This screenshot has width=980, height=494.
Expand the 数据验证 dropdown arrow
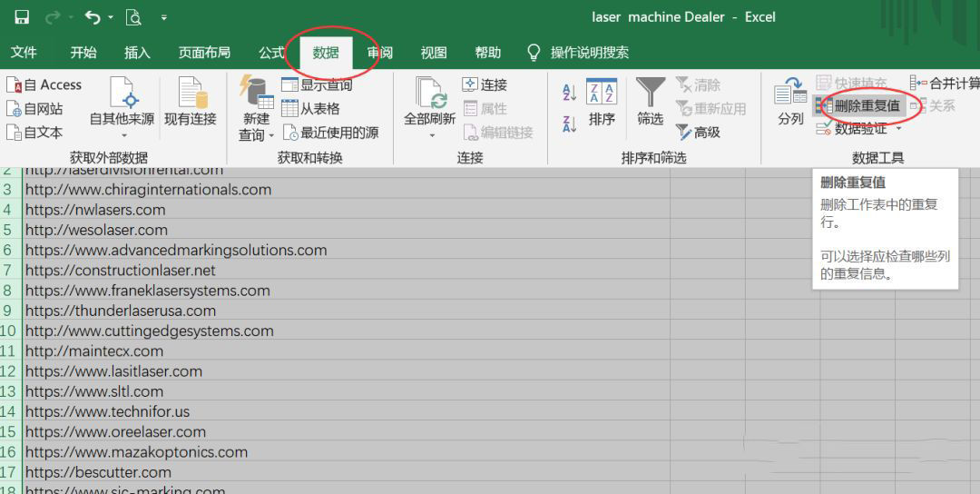point(898,130)
